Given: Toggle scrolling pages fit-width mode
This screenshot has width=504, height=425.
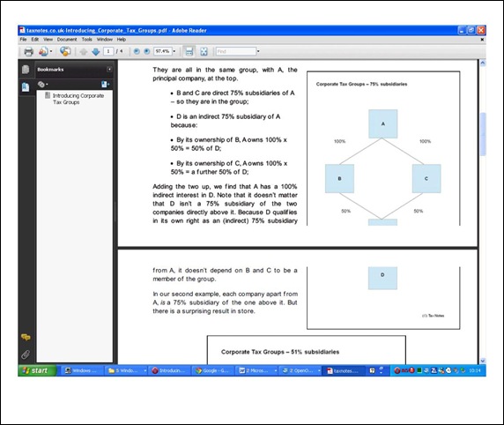Looking at the screenshot, I should [189, 51].
